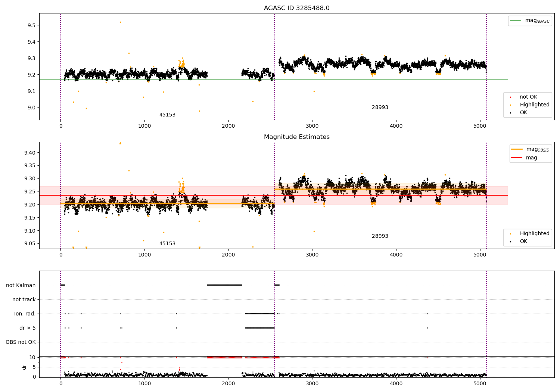Click the '5000' x-axis tick under the bottom plot
This screenshot has height=392, width=560.
click(480, 383)
